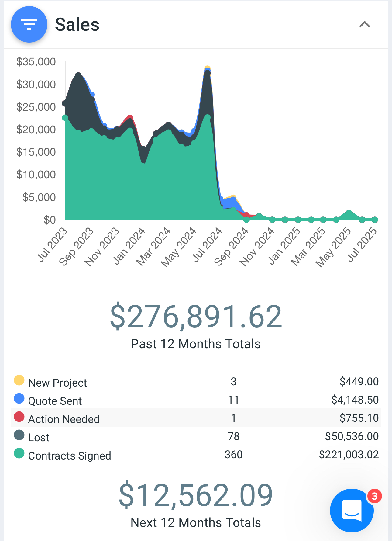Select the Quote Sent legend label
The image size is (392, 541).
point(55,401)
